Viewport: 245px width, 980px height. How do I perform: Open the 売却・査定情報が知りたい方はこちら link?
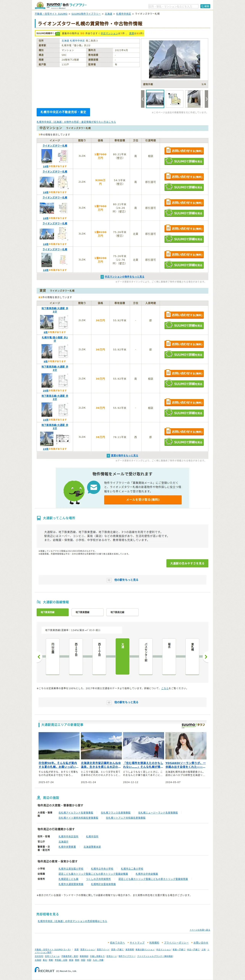[x=76, y=122]
